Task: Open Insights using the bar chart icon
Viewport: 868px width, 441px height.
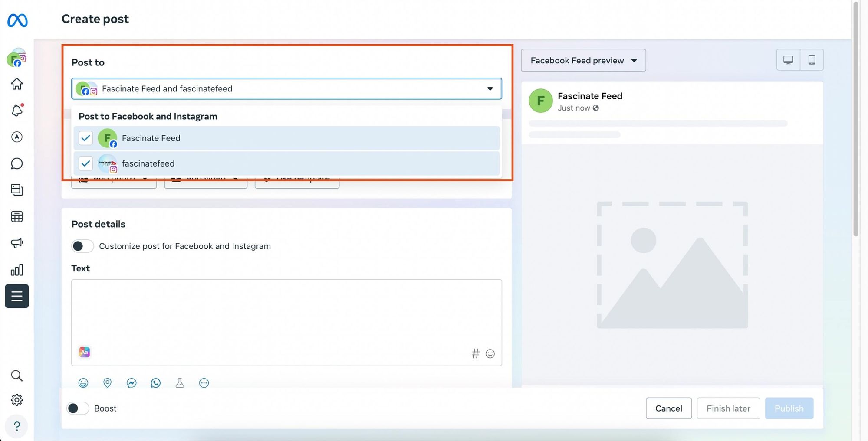Action: 16,269
